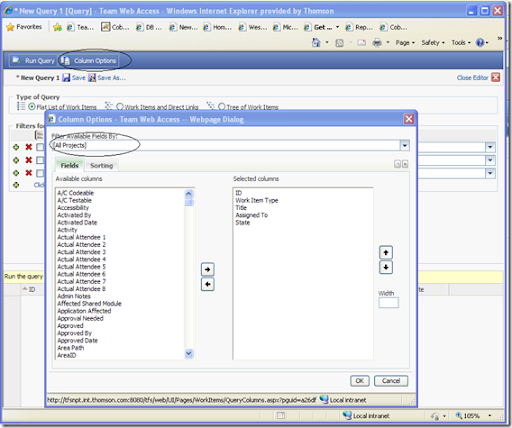
Task: Click the IE Feeds icon
Action: 339,43
